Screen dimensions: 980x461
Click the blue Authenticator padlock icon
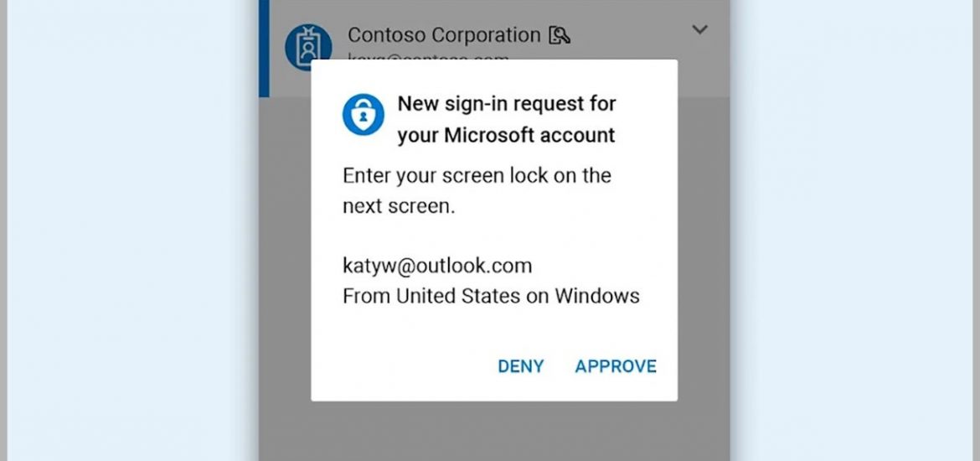coord(364,115)
